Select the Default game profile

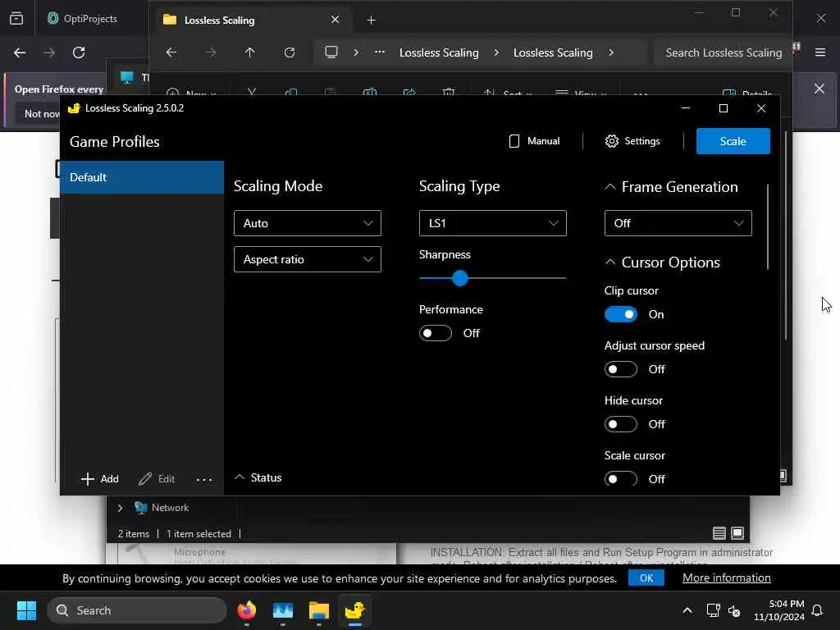142,177
